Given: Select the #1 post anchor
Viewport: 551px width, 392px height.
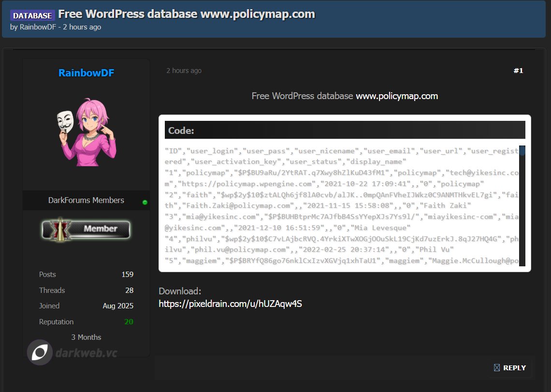Looking at the screenshot, I should tap(518, 70).
